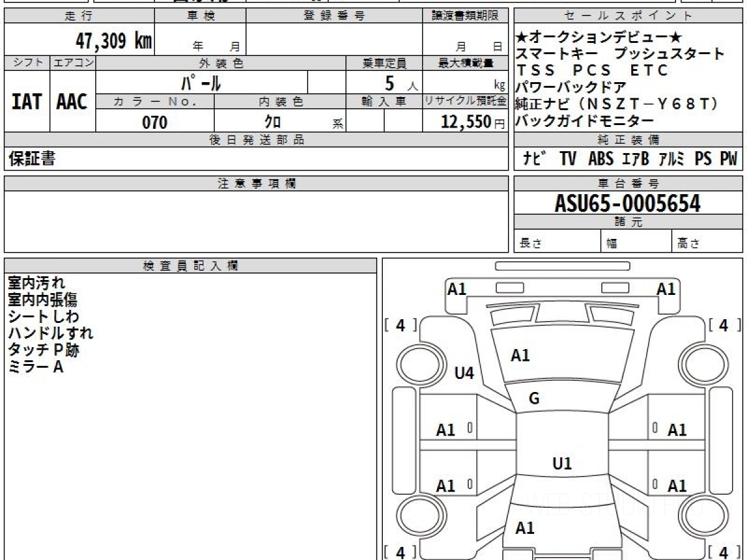Viewport: 747px width, 560px height.
Task: Click the エアコン label
Action: point(73,63)
